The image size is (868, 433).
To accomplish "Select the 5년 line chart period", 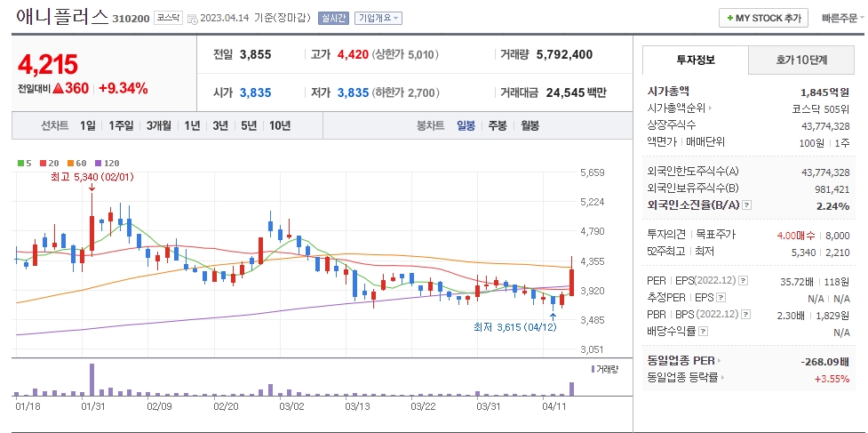I will [249, 125].
